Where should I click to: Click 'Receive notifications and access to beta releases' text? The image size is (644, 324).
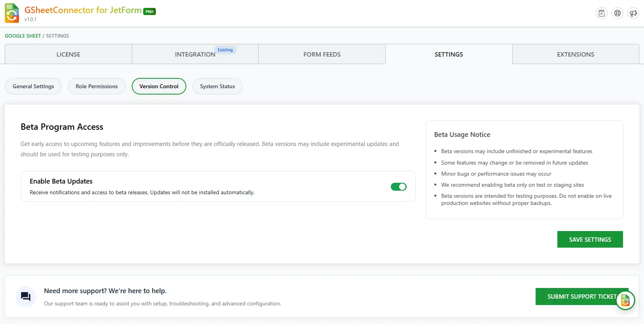click(x=142, y=192)
